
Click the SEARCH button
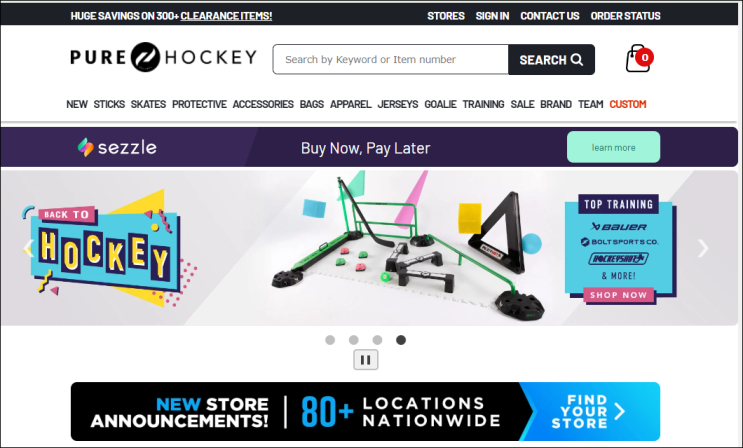coord(552,60)
